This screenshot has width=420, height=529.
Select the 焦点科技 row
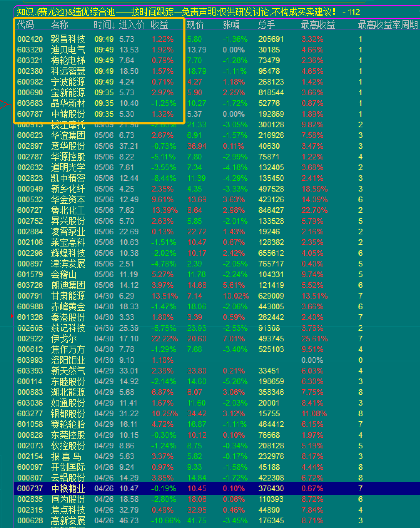(217, 510)
